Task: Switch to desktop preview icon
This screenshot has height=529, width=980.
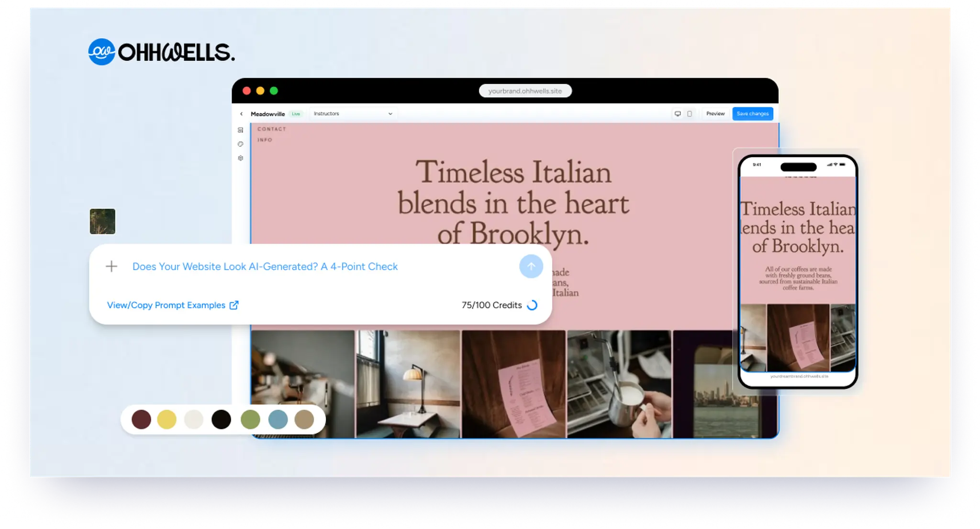Action: [678, 114]
